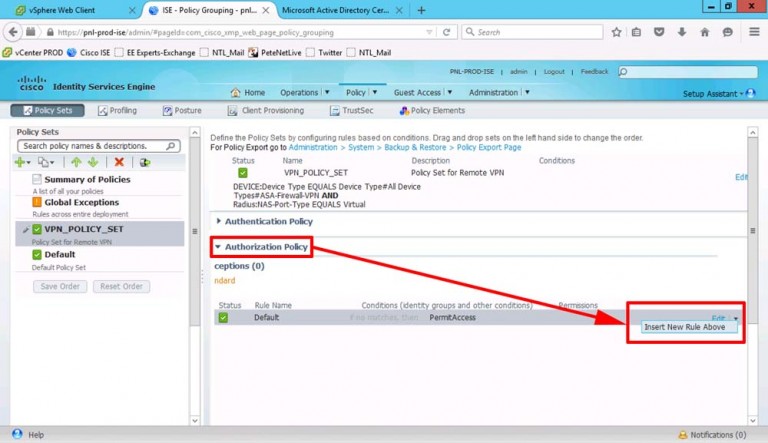
Task: Open a new browser tab with plus
Action: pyautogui.click(x=421, y=10)
